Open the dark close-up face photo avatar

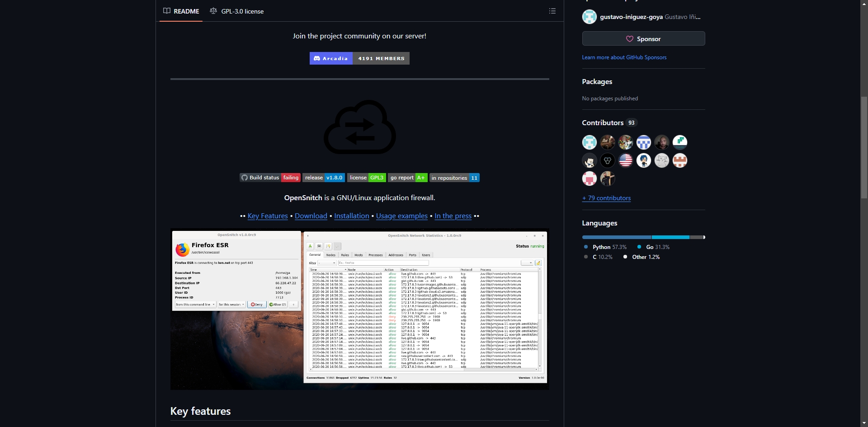(x=662, y=142)
